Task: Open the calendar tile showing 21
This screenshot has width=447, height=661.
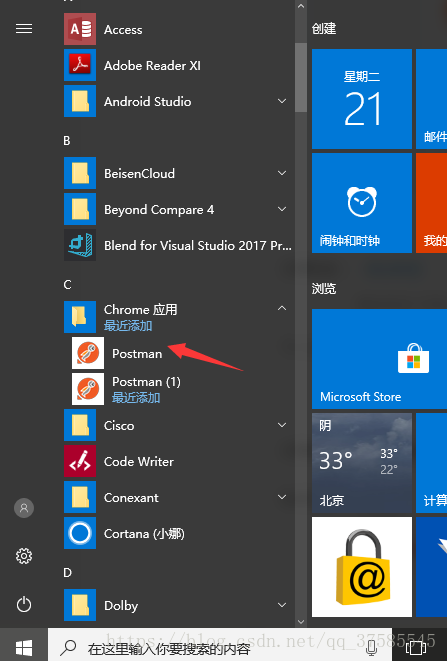Action: [x=362, y=99]
